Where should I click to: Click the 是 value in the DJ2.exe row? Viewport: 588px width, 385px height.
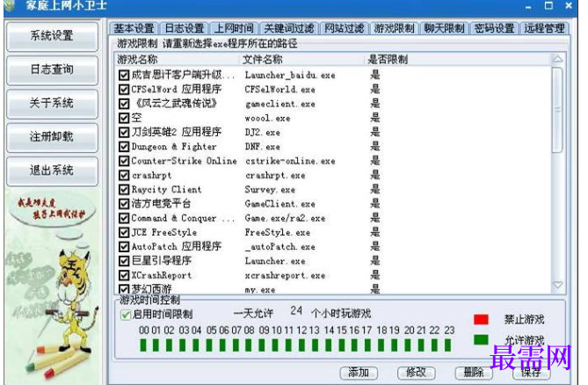[x=375, y=132]
